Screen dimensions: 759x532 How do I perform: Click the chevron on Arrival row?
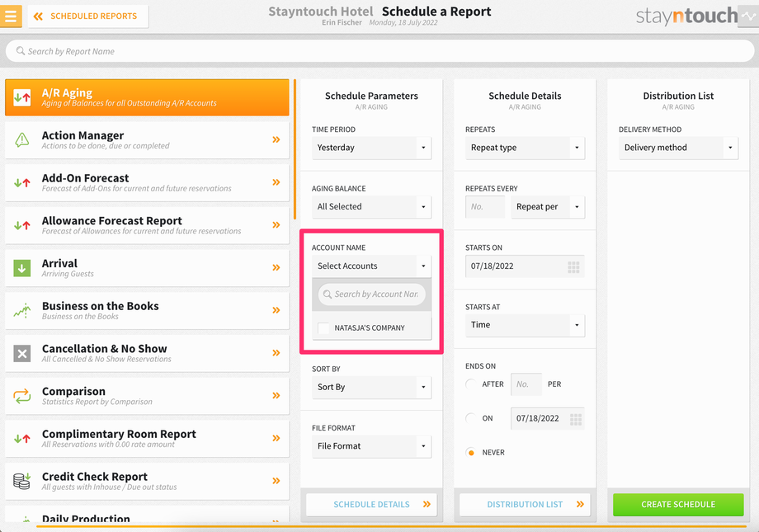click(276, 268)
